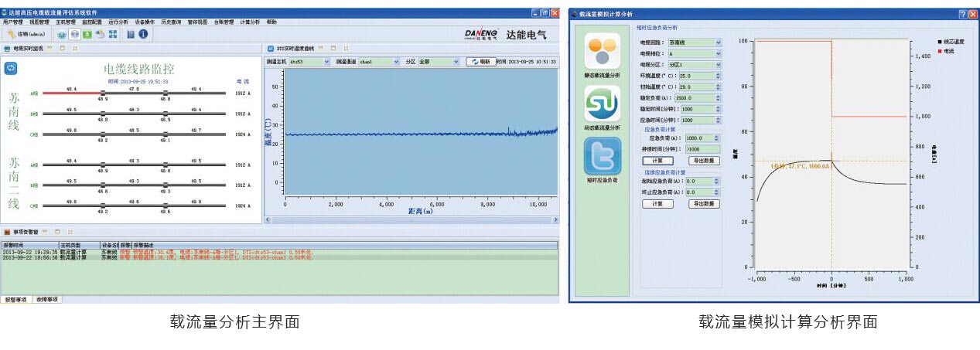Click blue refresh icon beside 电缆线路监控
The height and width of the screenshot is (350, 980).
[x=12, y=68]
